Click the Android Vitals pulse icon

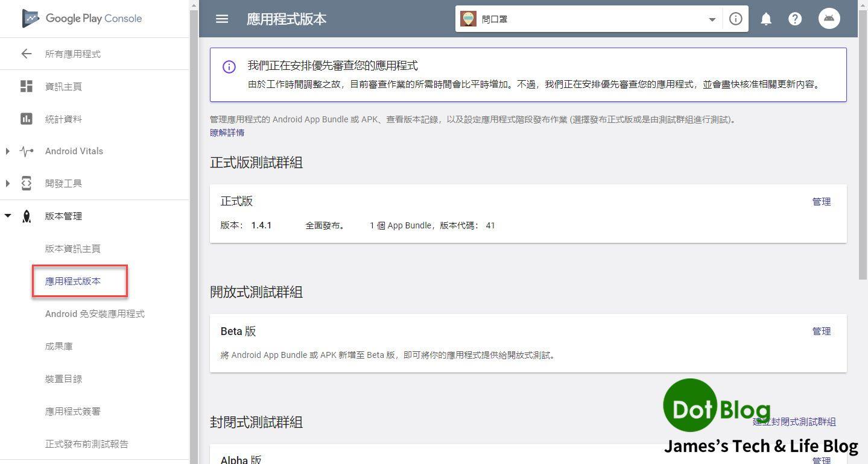27,151
